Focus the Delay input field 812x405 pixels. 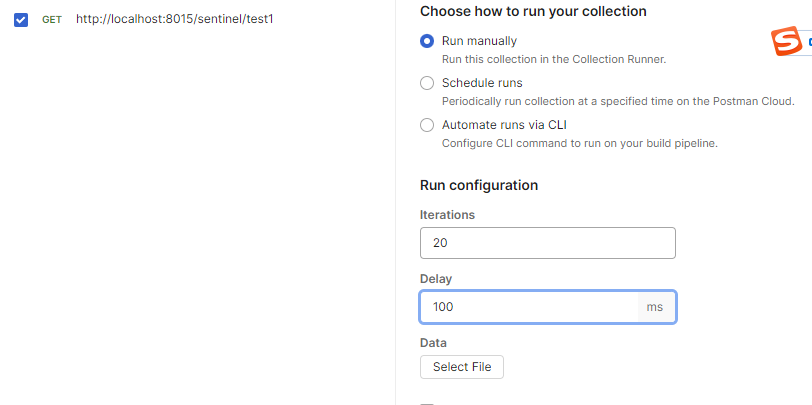[x=528, y=307]
